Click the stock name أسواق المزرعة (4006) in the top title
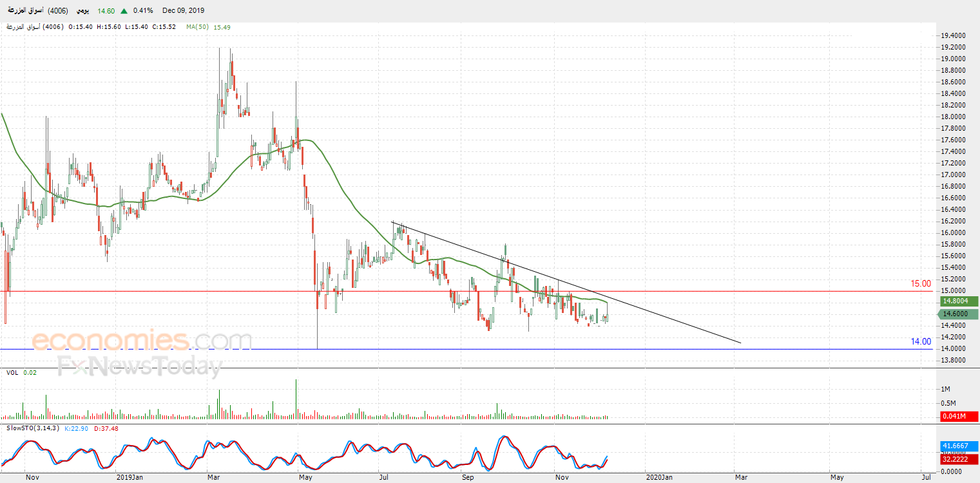The width and height of the screenshot is (980, 483). pos(38,11)
